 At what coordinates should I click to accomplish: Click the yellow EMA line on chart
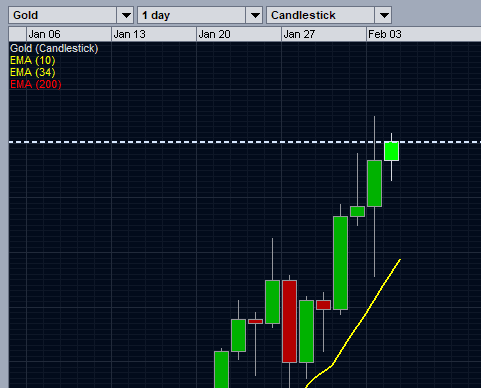(367, 312)
